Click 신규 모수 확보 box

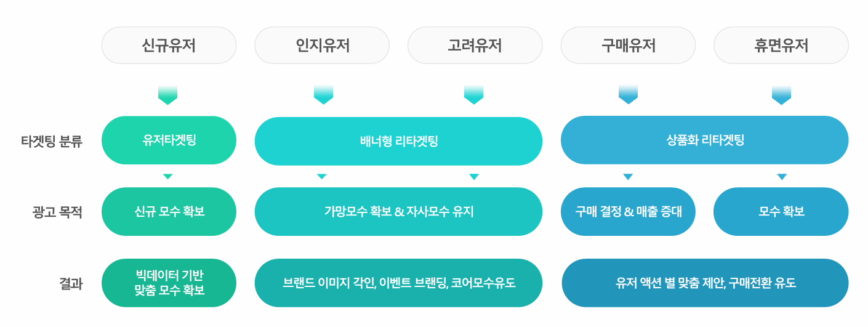[169, 212]
